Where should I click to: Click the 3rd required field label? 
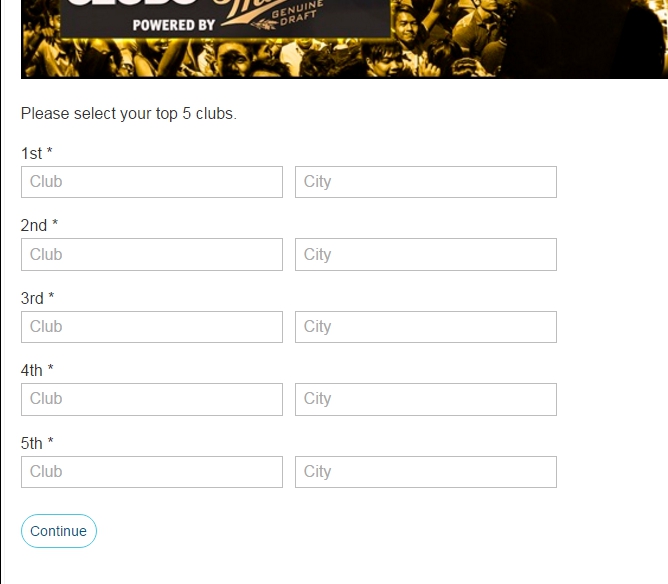[x=37, y=298]
